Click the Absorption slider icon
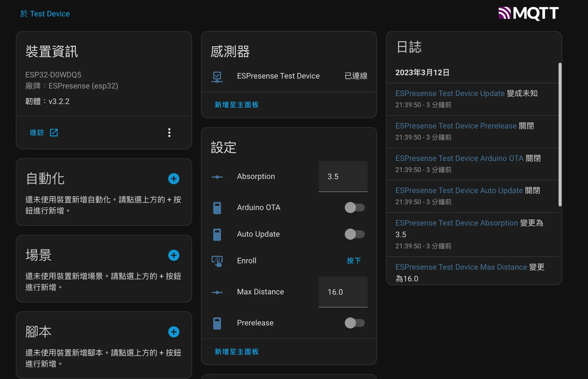 (x=217, y=177)
